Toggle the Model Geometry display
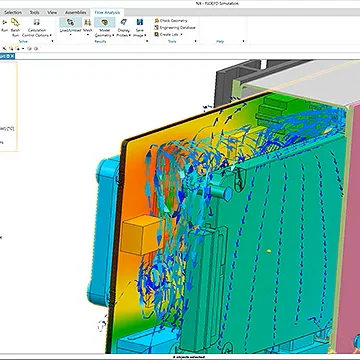Viewport: 360px width, 360px height. 105,23
